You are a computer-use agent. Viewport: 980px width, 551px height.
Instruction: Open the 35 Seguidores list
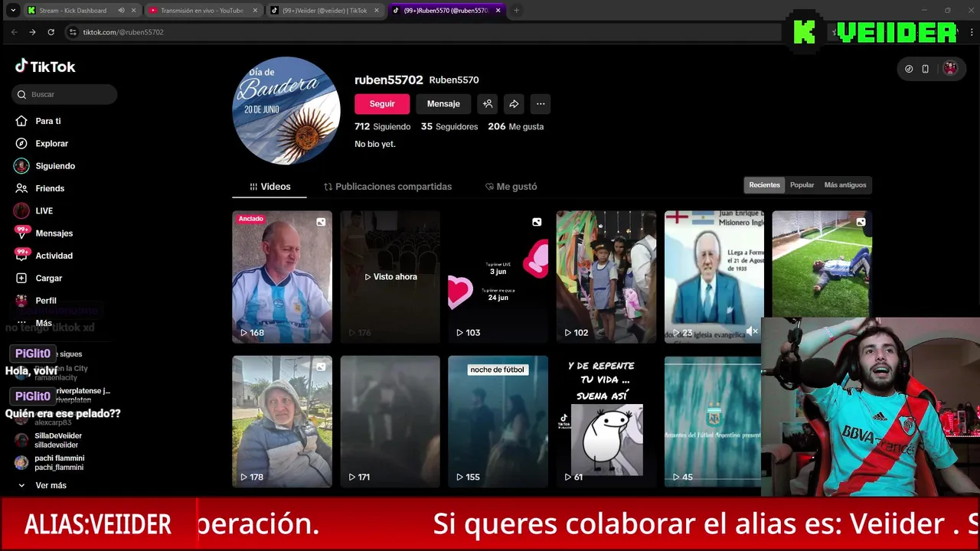point(449,126)
